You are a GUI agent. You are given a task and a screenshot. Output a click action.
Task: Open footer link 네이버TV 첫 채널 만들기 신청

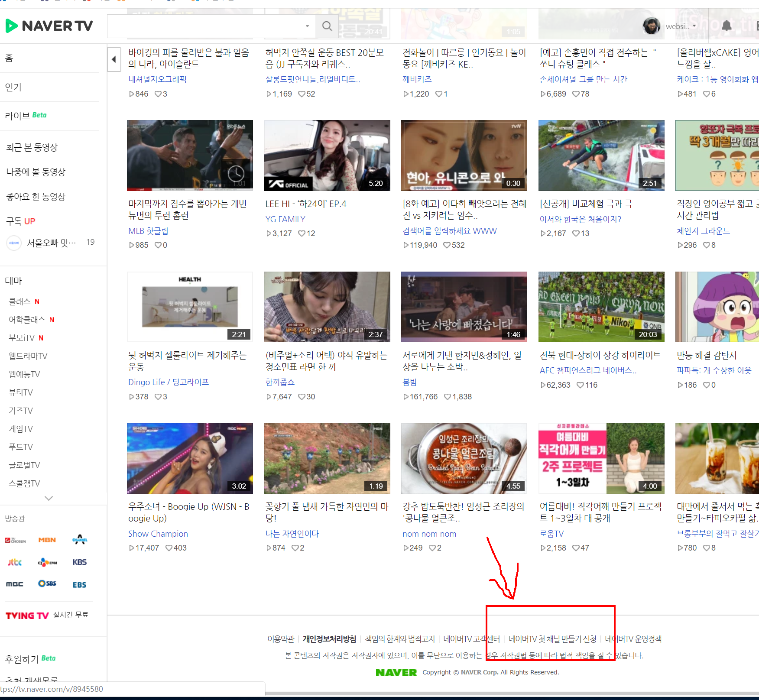[552, 639]
